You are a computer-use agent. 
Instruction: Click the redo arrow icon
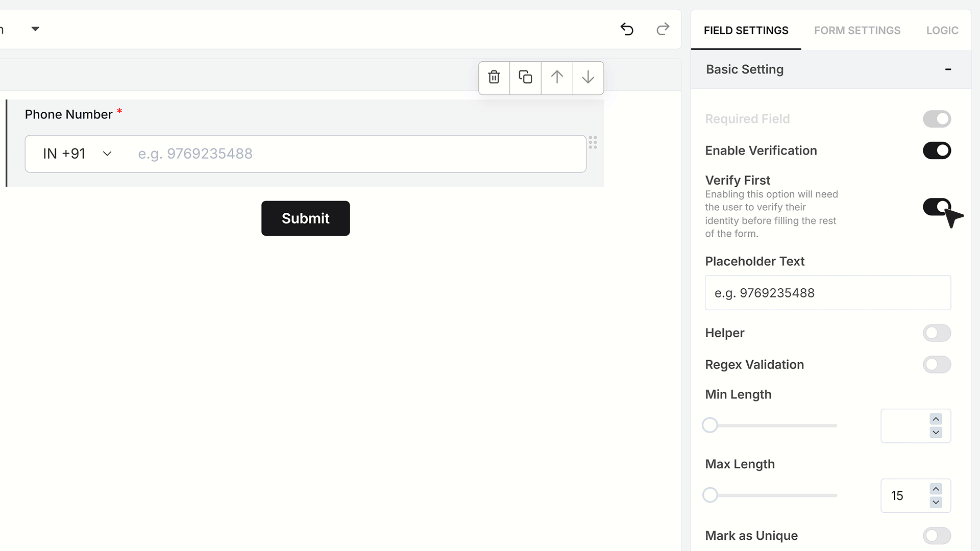(663, 29)
